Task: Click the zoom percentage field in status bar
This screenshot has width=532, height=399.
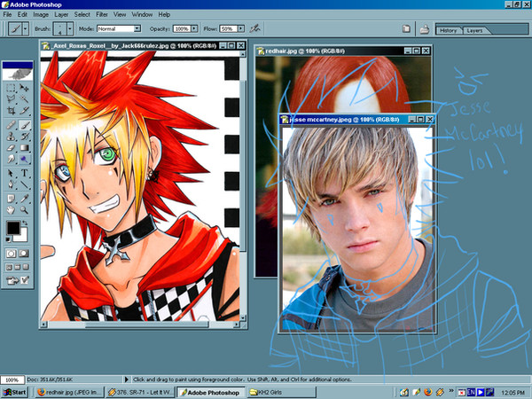Action: [12, 379]
